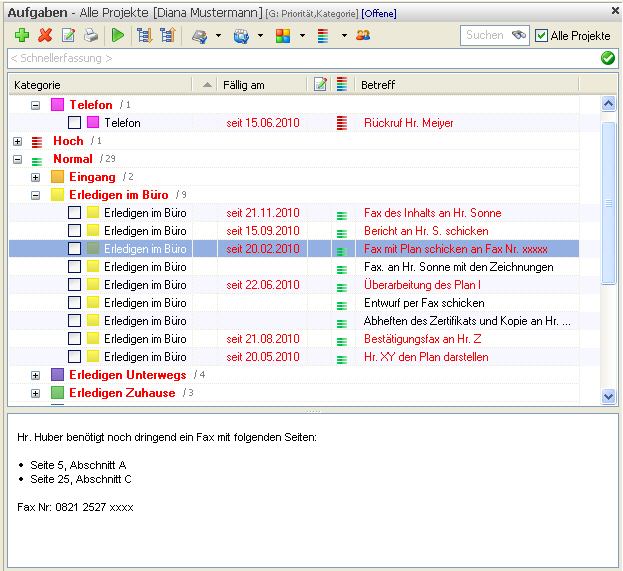Click the expand all tree levels icon
The height and width of the screenshot is (571, 623).
click(144, 35)
